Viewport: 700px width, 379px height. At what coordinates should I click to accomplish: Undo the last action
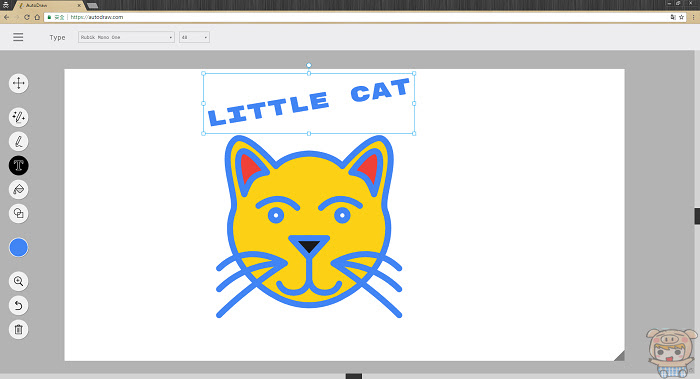pyautogui.click(x=18, y=305)
